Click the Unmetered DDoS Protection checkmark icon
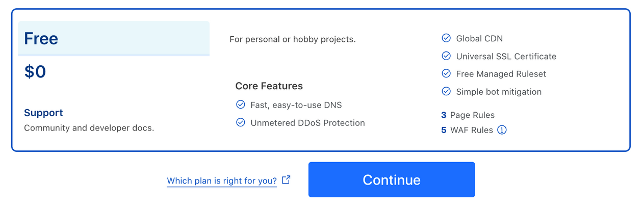 pyautogui.click(x=241, y=123)
